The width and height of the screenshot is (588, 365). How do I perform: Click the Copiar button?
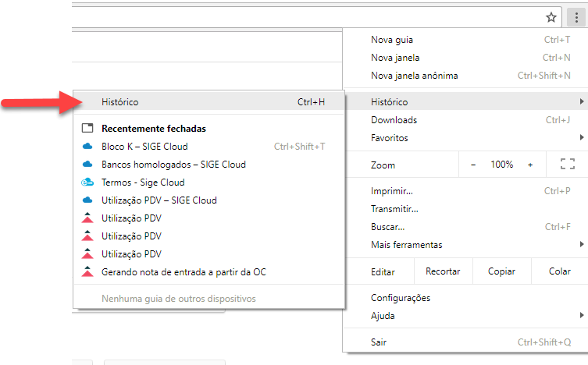(x=501, y=271)
